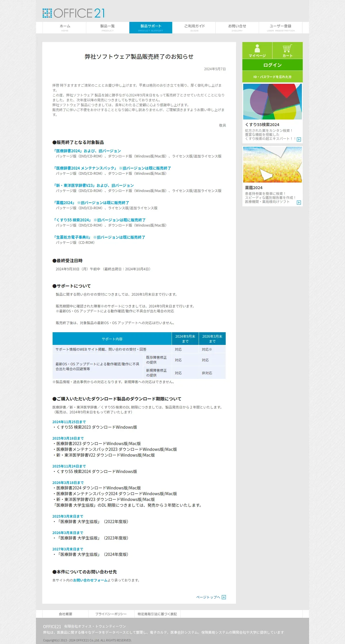Click 「くすり55 検索2024」 product heading line
Screen dimensions: 345x644
pyautogui.click(x=99, y=220)
